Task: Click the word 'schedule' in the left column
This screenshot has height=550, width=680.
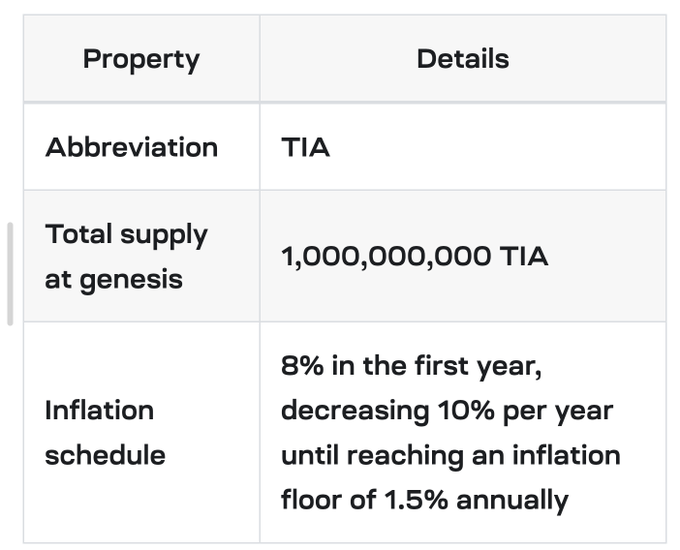Action: point(104,455)
